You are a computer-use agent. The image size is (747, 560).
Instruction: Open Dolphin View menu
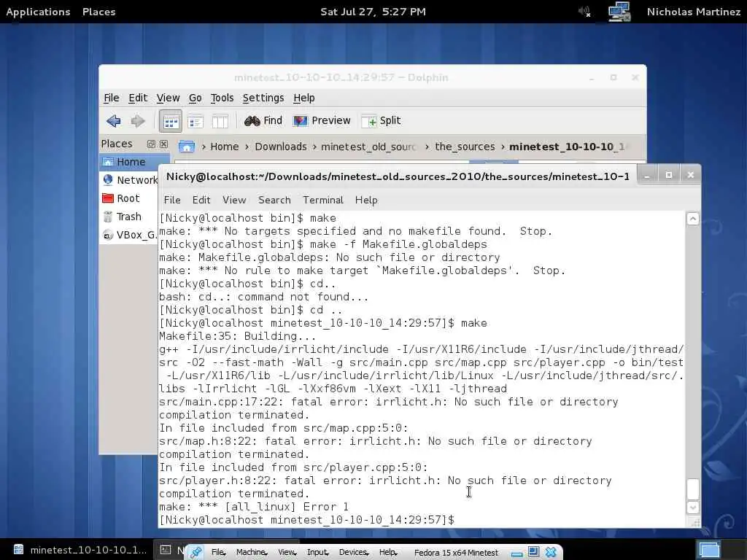tap(169, 98)
